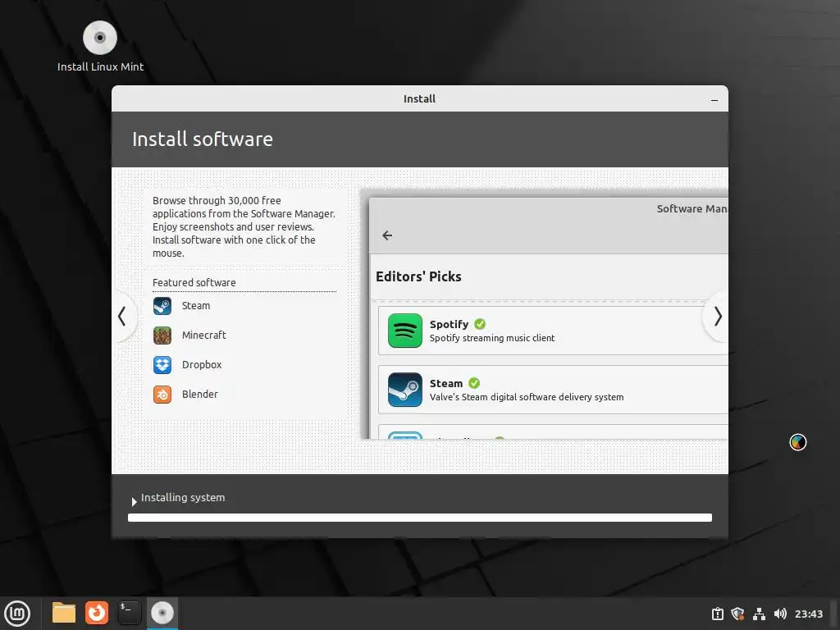The image size is (840, 630).
Task: Click the Browse through 30,000 free applications paragraph
Action: pos(244,226)
